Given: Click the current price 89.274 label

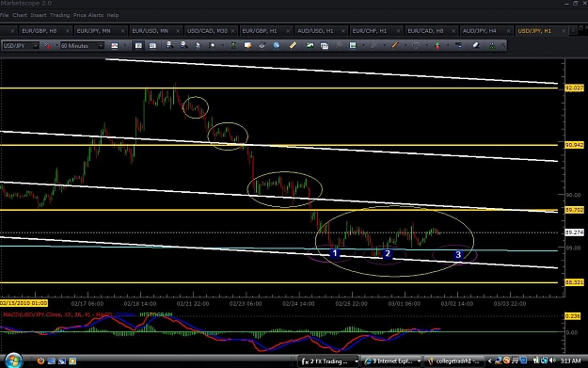Looking at the screenshot, I should coord(574,232).
